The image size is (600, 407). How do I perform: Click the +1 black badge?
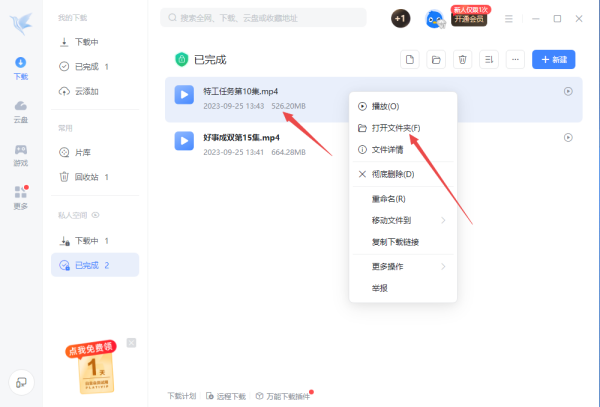point(400,18)
